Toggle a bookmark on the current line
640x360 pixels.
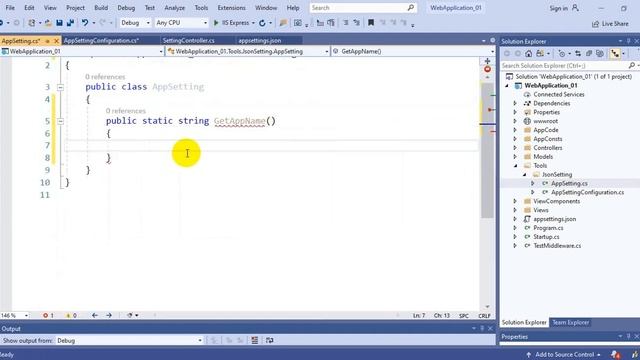click(371, 23)
